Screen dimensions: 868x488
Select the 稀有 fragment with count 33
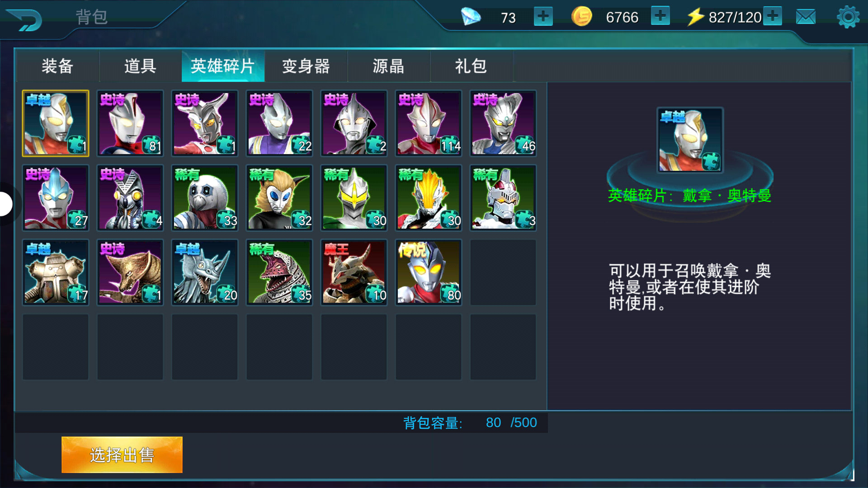click(205, 198)
